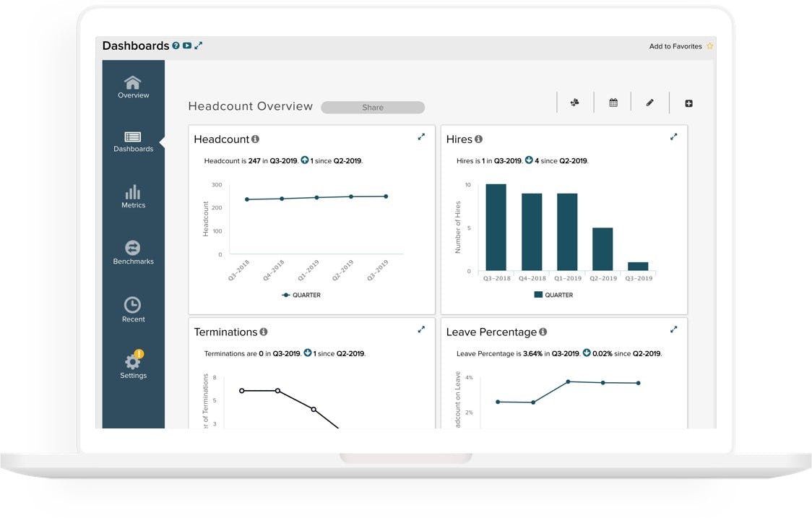The image size is (812, 518).
Task: Click the info icon beside Hires title
Action: point(478,139)
